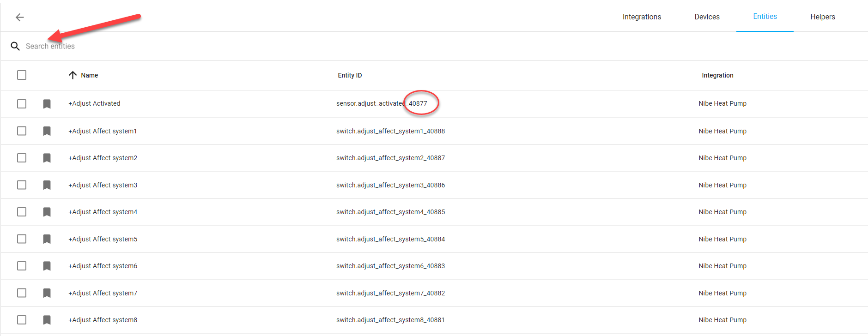
Task: Click Nibe Heat Pump in system8 row
Action: pyautogui.click(x=722, y=320)
